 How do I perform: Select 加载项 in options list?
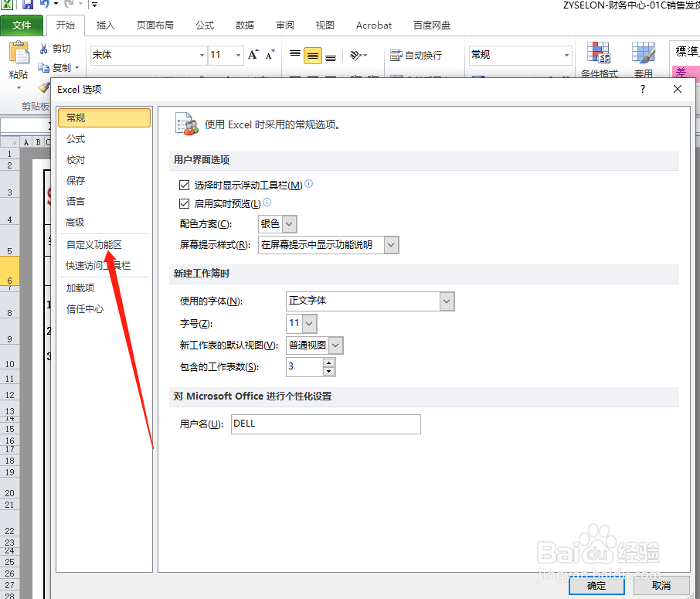point(104,288)
